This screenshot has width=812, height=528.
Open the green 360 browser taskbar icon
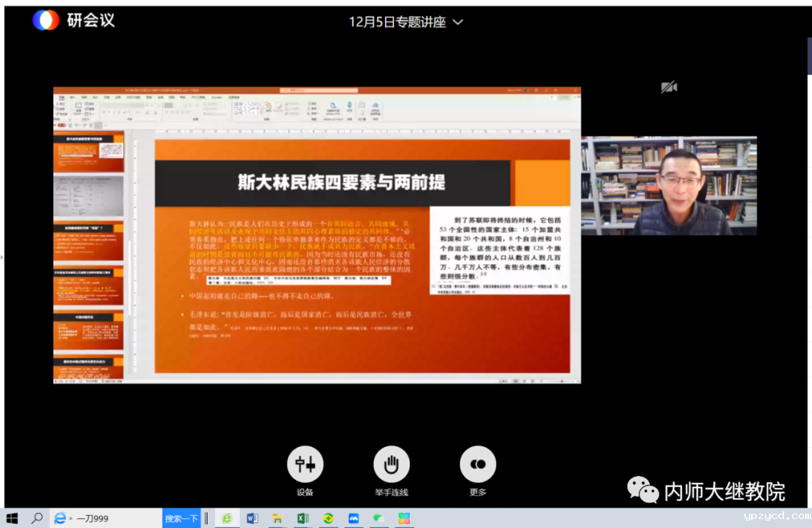click(226, 518)
